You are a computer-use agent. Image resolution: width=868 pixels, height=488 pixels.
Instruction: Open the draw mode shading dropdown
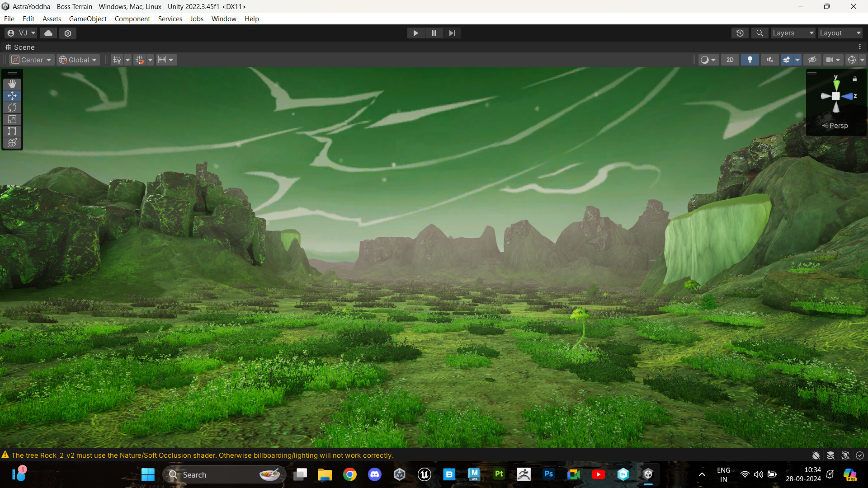pos(708,60)
